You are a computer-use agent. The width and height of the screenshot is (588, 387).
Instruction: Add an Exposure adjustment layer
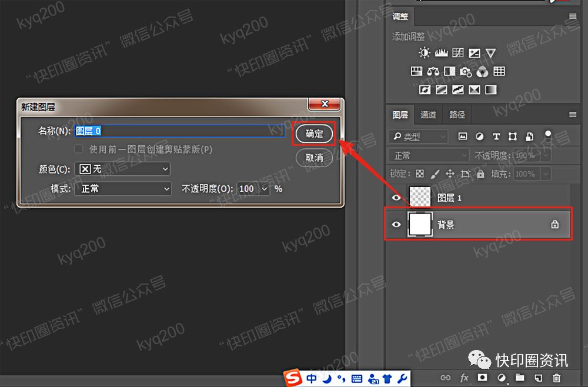coord(475,53)
